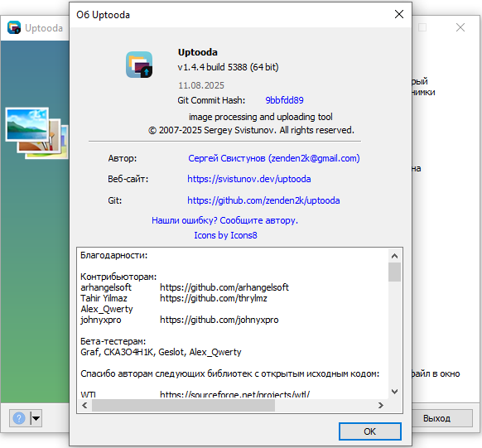Screen dimensions: 482x448
Task: Click the horizontal scroll right arrow
Action: 381,406
